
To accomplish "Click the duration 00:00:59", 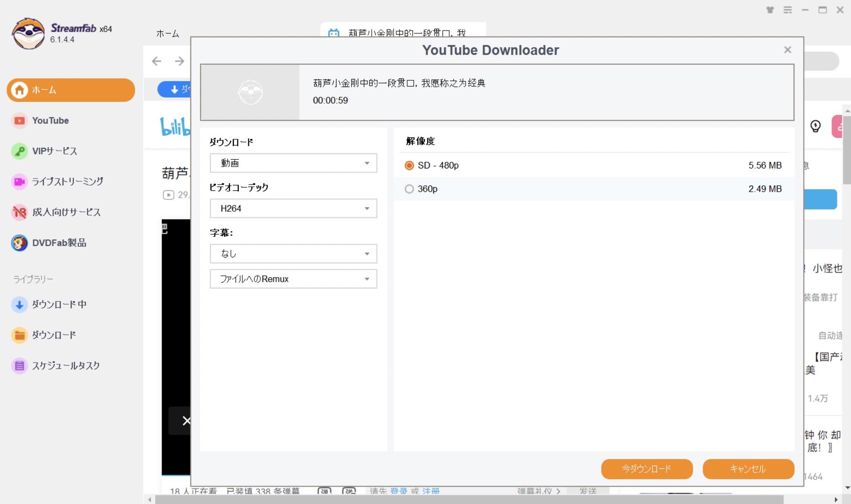I will pyautogui.click(x=330, y=100).
